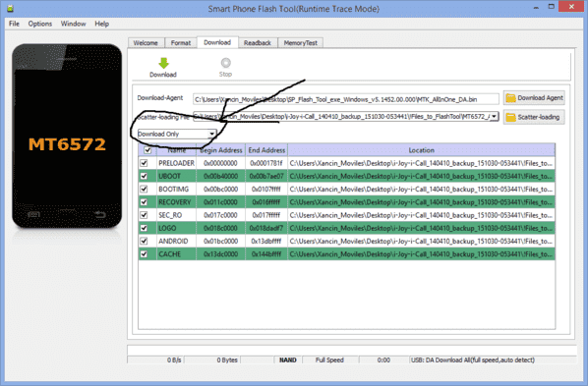Click the green Download arrow icon

point(163,63)
